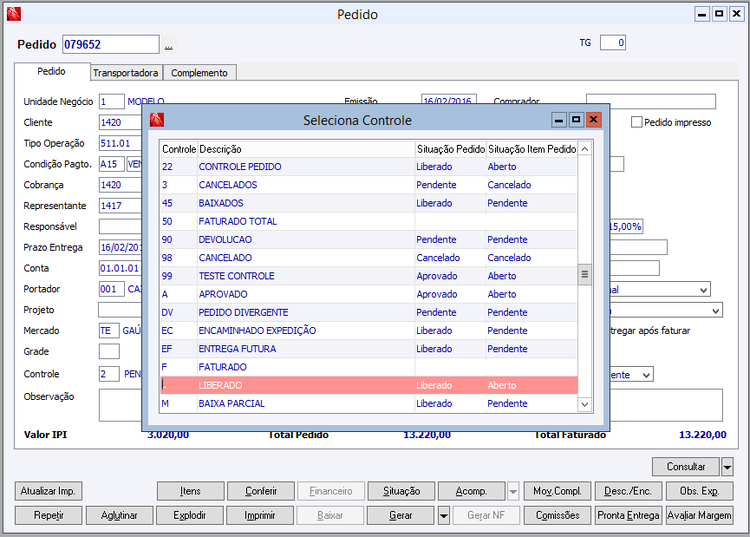
Task: Switch to the Transportadora tab
Action: (x=126, y=73)
